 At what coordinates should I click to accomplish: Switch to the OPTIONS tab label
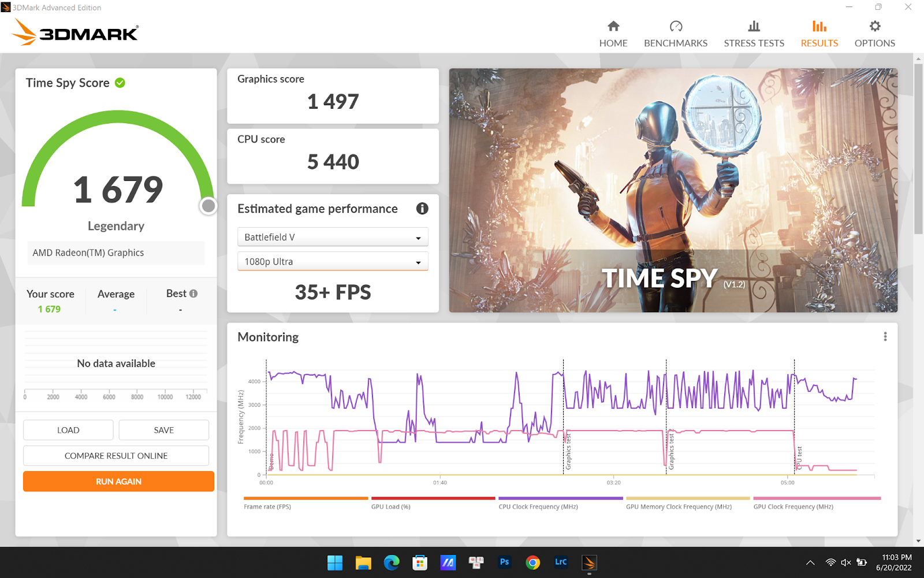875,43
